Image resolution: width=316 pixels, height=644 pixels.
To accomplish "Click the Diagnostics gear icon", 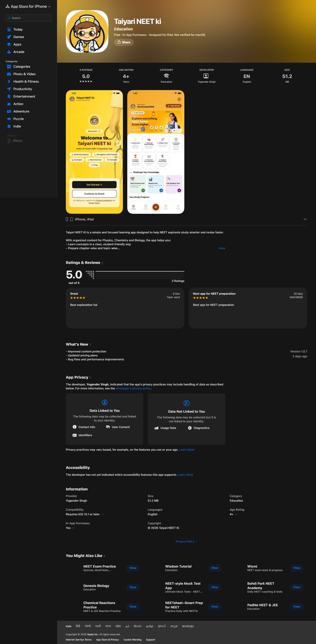I will point(190,428).
